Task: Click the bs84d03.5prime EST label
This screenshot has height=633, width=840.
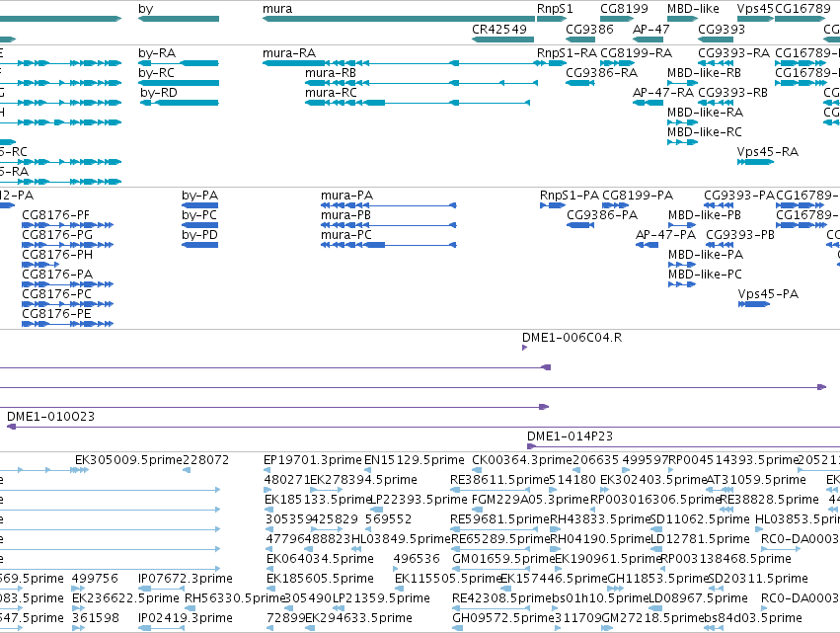Action: tap(753, 618)
